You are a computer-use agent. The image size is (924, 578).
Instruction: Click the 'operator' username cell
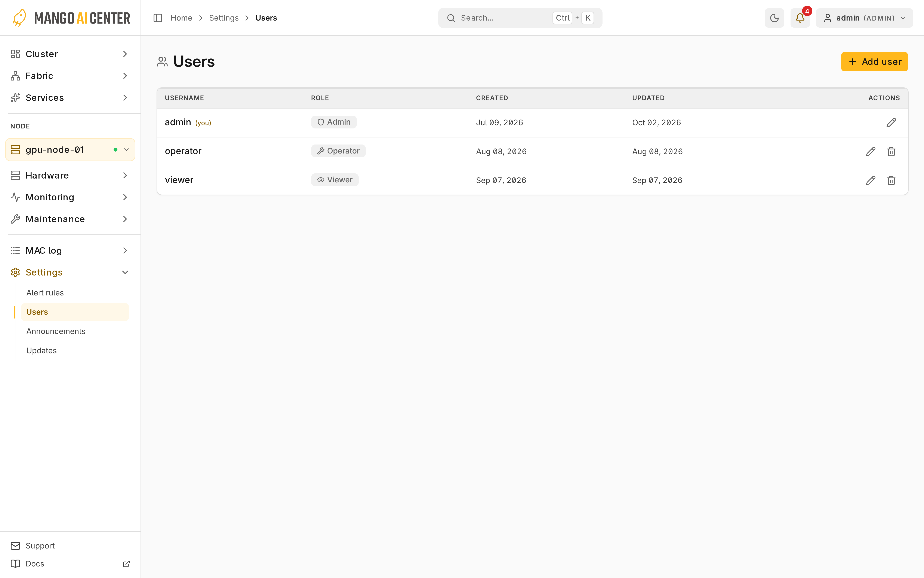[183, 151]
